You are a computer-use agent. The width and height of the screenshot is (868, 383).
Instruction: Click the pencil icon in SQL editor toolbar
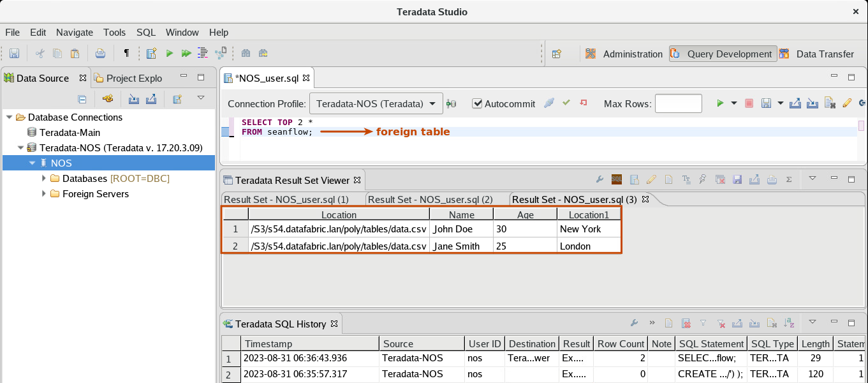tap(847, 103)
